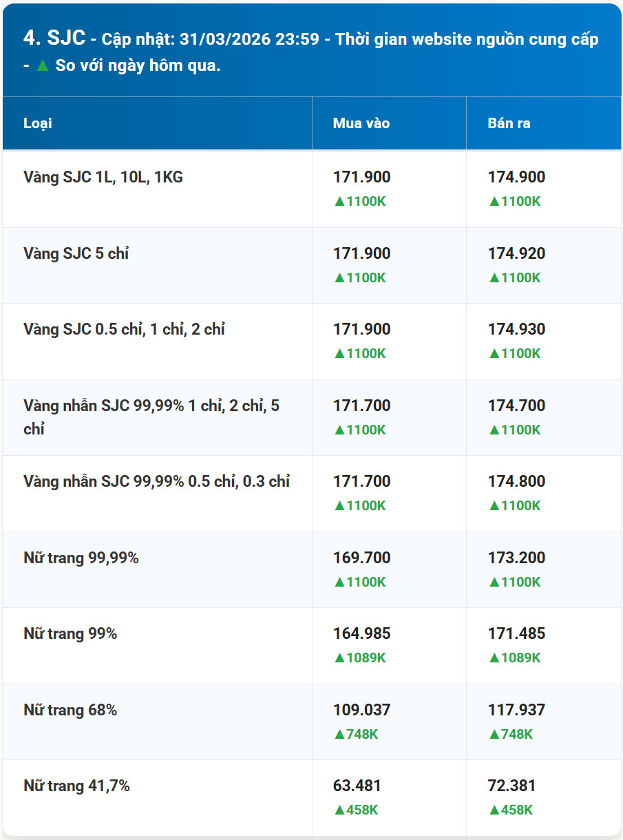
Task: Select the Vàng SJC 1L, 10L, 1KG row label
Action: [103, 177]
